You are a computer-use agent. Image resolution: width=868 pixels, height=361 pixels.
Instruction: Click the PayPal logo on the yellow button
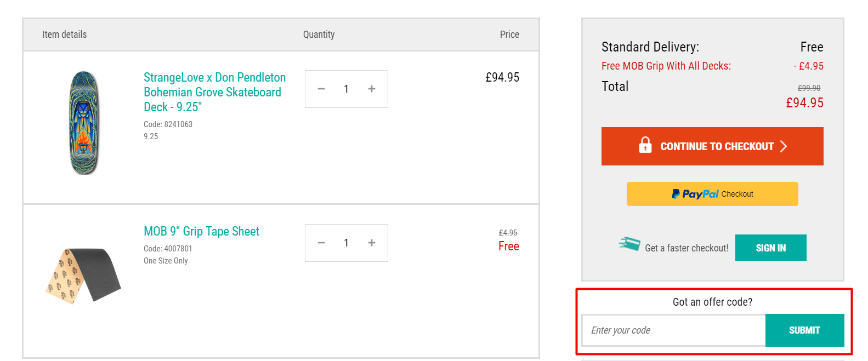click(696, 193)
